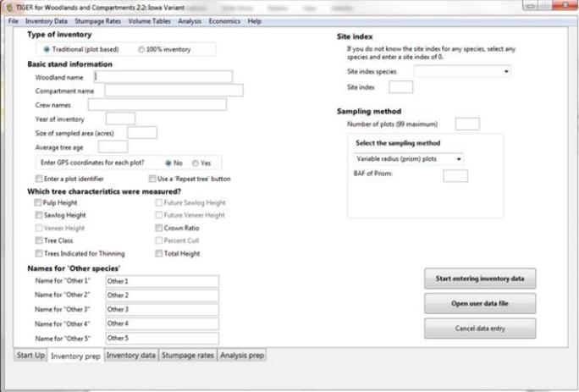
Task: Open the Site index species dropdown
Action: (461, 72)
